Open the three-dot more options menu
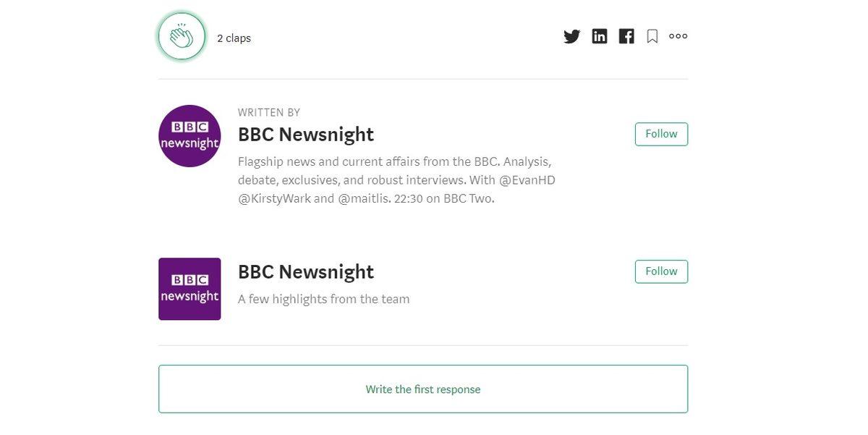Image resolution: width=868 pixels, height=435 pixels. pyautogui.click(x=678, y=36)
